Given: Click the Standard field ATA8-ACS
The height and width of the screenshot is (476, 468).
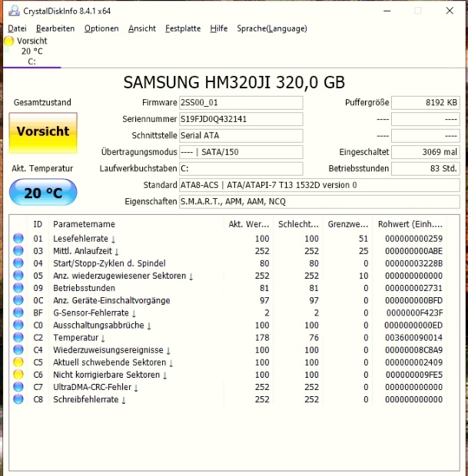Looking at the screenshot, I should tap(320, 185).
